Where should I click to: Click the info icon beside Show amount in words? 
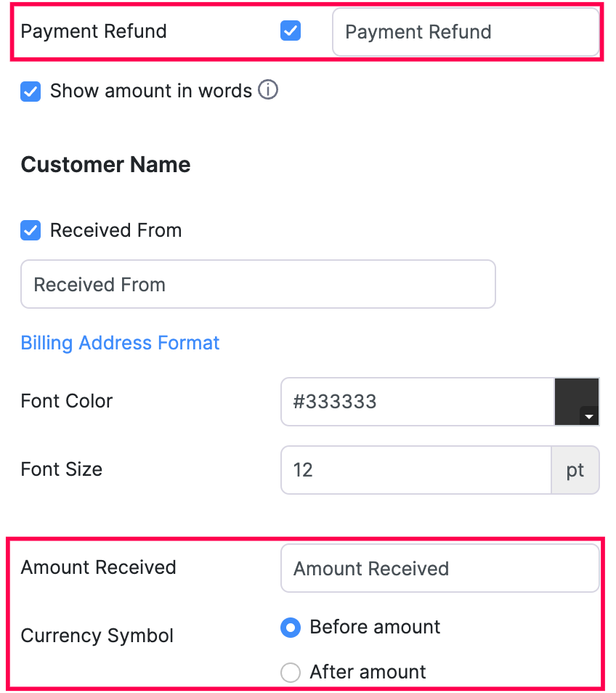point(268,91)
